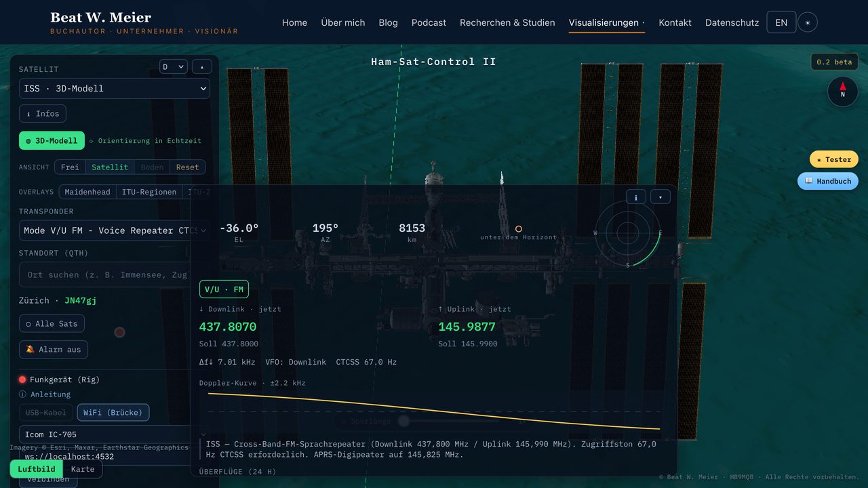
Task: Toggle the Alarm aus bell button
Action: pyautogui.click(x=54, y=350)
